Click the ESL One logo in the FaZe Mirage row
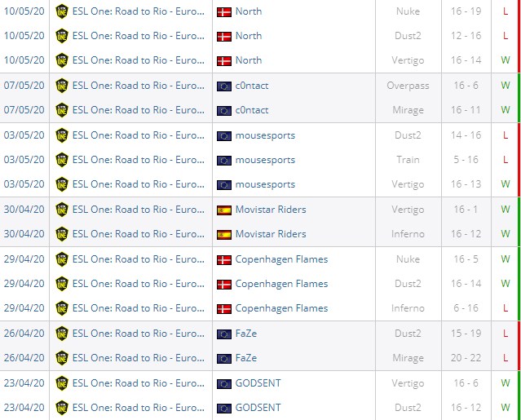 [x=61, y=358]
